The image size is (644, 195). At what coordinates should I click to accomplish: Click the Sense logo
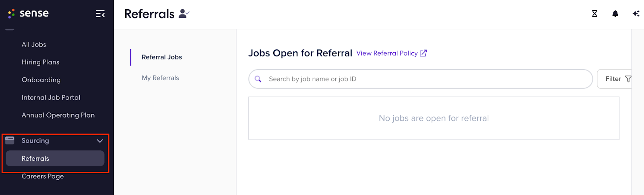point(28,13)
